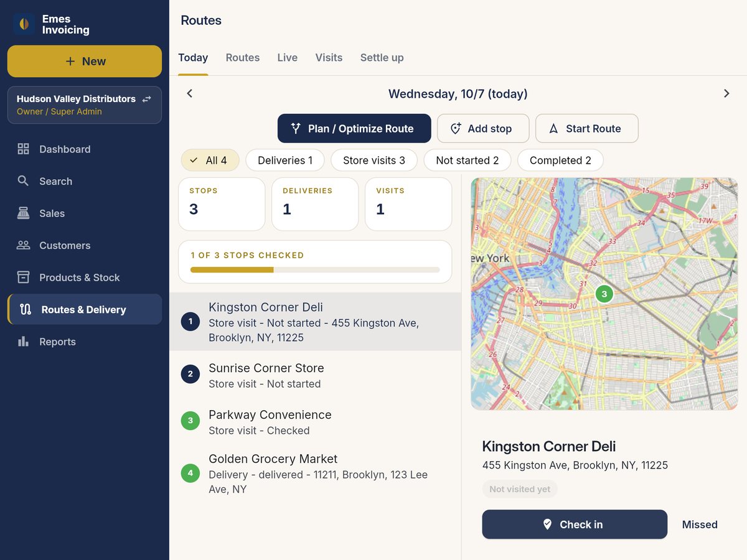Click the Add stop button

click(483, 128)
